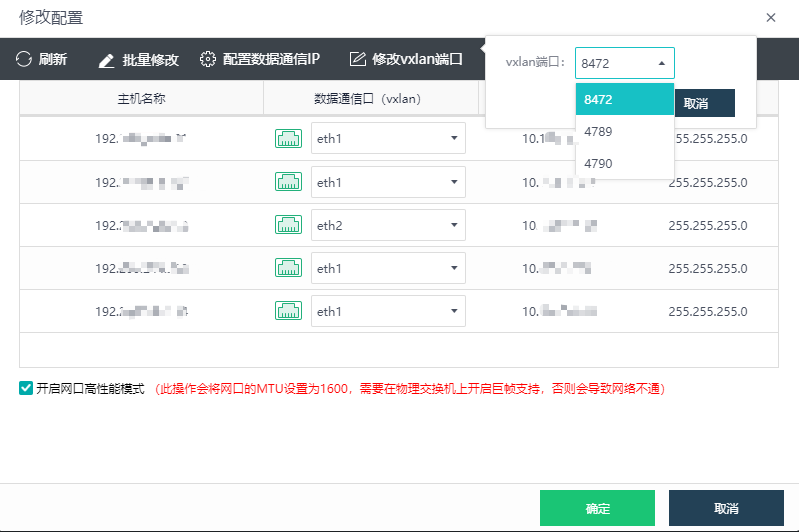Image resolution: width=799 pixels, height=532 pixels.
Task: Click the network port icon in first row
Action: [288, 138]
